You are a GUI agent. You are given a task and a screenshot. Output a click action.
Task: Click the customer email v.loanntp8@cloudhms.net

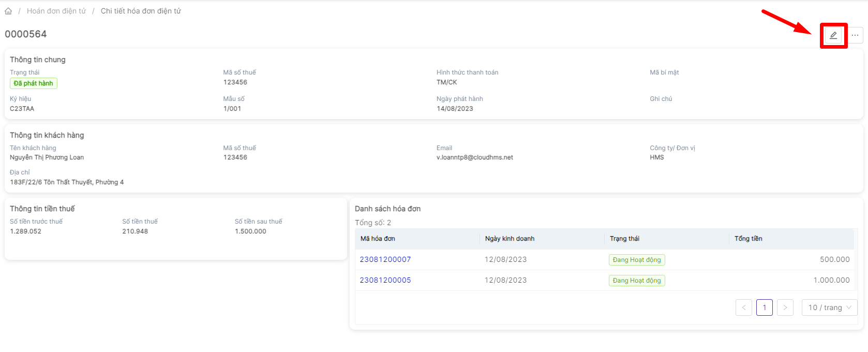pyautogui.click(x=474, y=157)
